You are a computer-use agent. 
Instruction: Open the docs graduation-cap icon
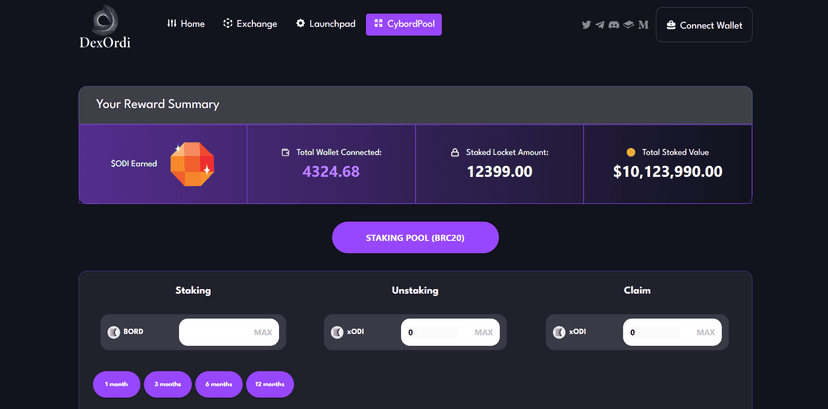coord(628,25)
